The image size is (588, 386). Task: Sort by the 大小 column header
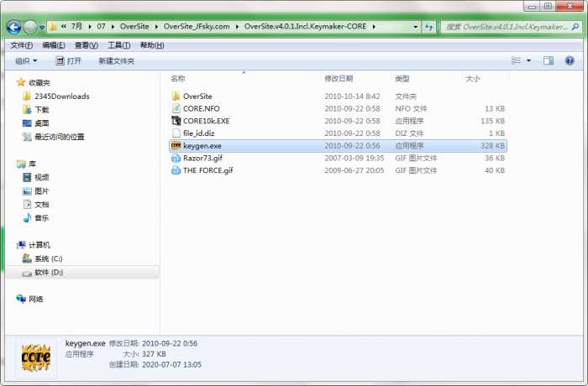point(472,79)
